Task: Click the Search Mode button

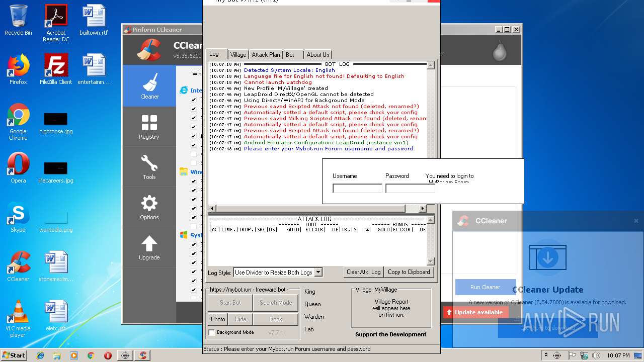Action: click(x=275, y=303)
